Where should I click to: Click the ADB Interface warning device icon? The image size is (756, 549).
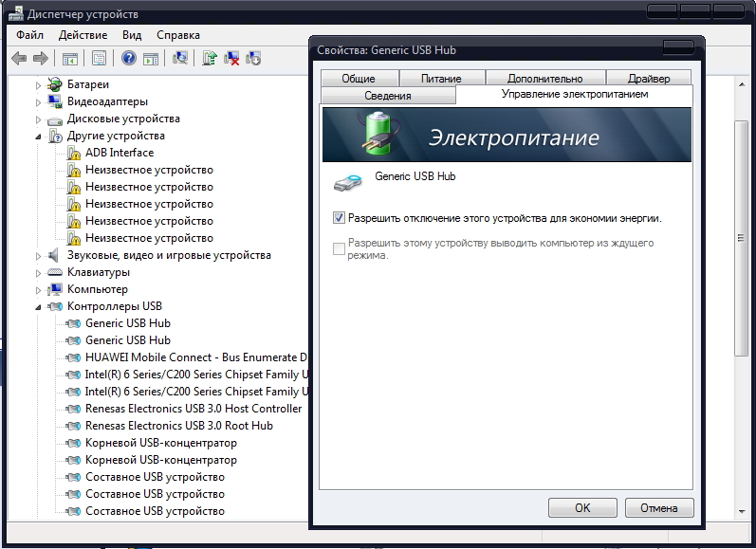(x=73, y=153)
